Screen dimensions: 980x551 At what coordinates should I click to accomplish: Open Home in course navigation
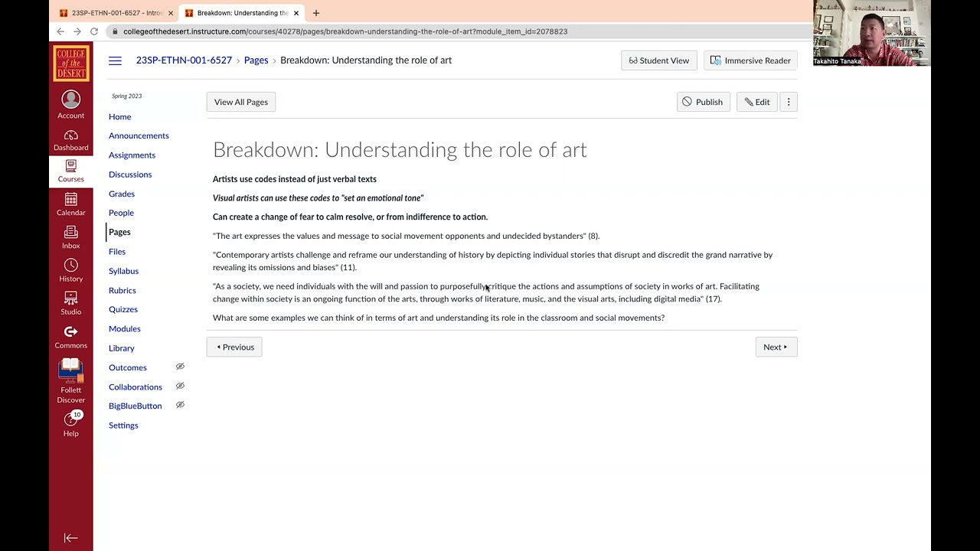[119, 116]
